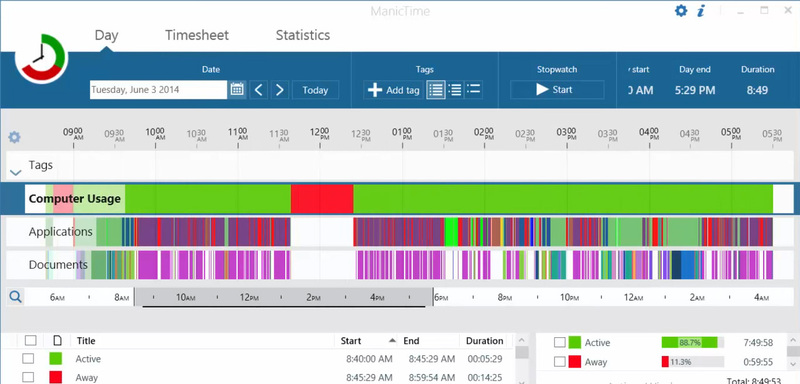Sort by the Title column header

pyautogui.click(x=86, y=341)
